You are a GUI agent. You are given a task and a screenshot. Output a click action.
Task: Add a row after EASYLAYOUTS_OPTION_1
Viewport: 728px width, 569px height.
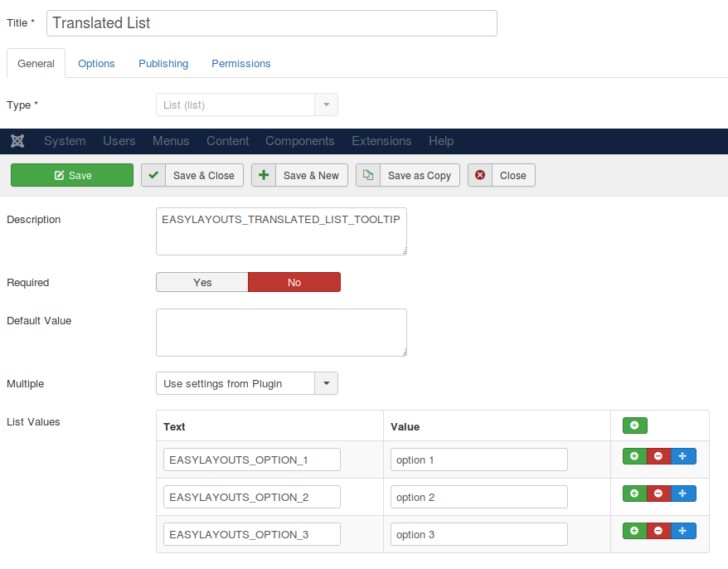coord(634,456)
